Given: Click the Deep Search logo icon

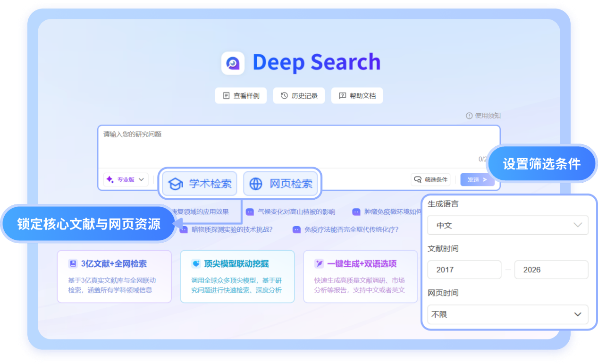Looking at the screenshot, I should (x=232, y=62).
